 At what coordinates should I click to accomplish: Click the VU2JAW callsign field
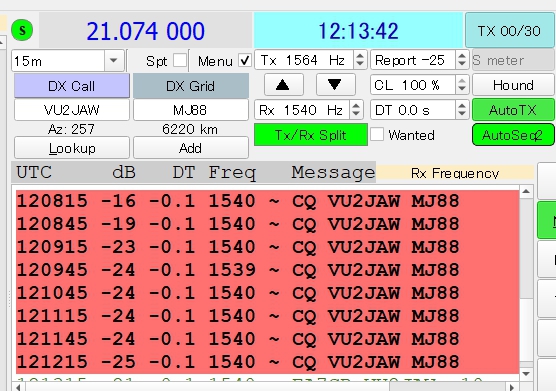coord(72,110)
